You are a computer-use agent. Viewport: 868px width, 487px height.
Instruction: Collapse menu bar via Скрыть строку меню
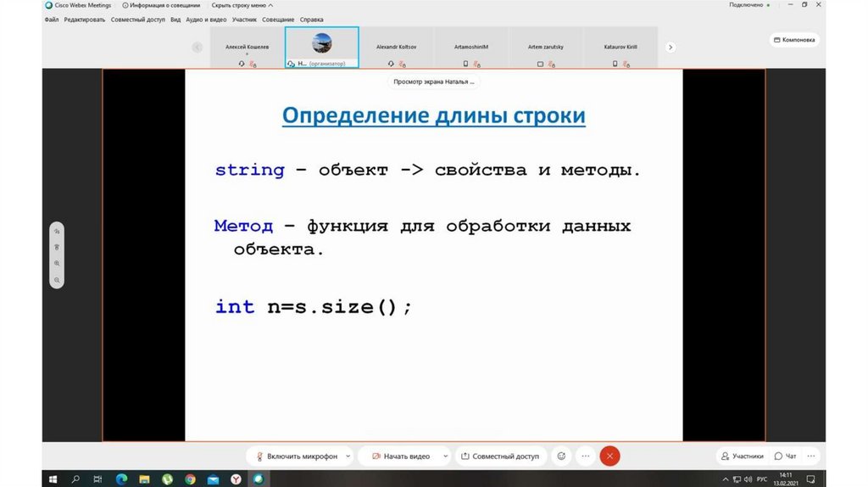(242, 5)
